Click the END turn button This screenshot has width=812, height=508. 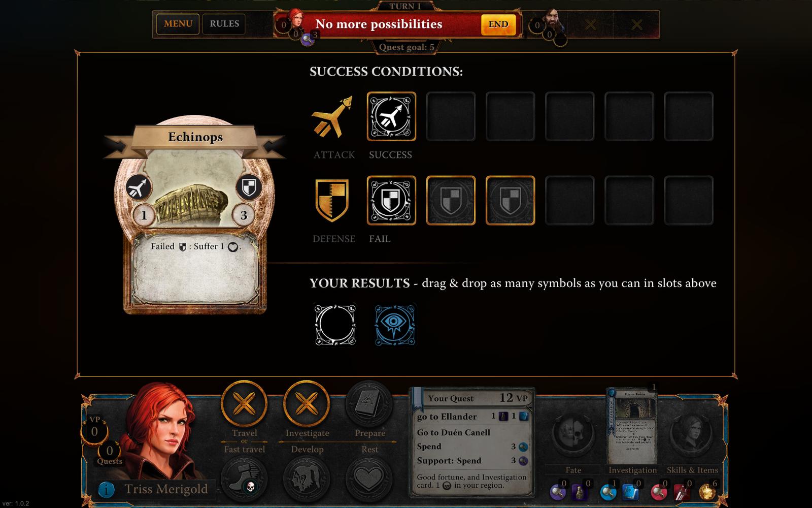(x=498, y=24)
